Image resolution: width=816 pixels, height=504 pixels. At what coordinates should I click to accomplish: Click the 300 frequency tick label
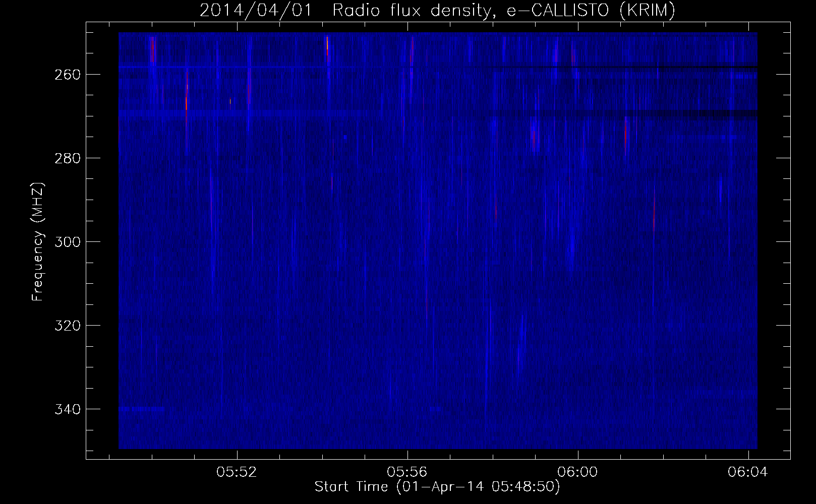point(67,242)
